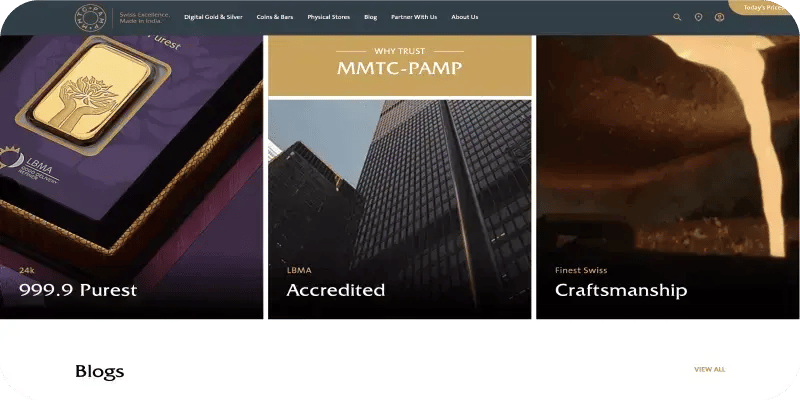Click the 999.9 Purest caption text
800x400 pixels.
point(78,290)
